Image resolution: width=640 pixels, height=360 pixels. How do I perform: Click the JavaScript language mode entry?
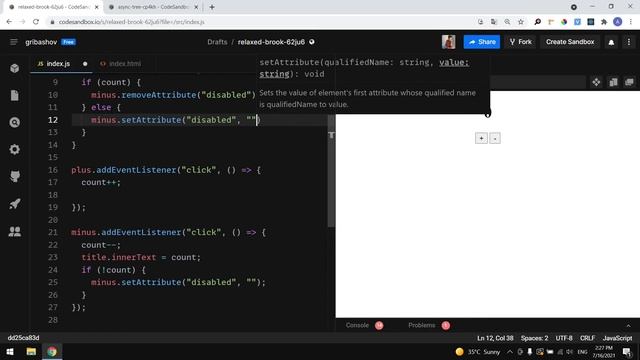point(617,338)
